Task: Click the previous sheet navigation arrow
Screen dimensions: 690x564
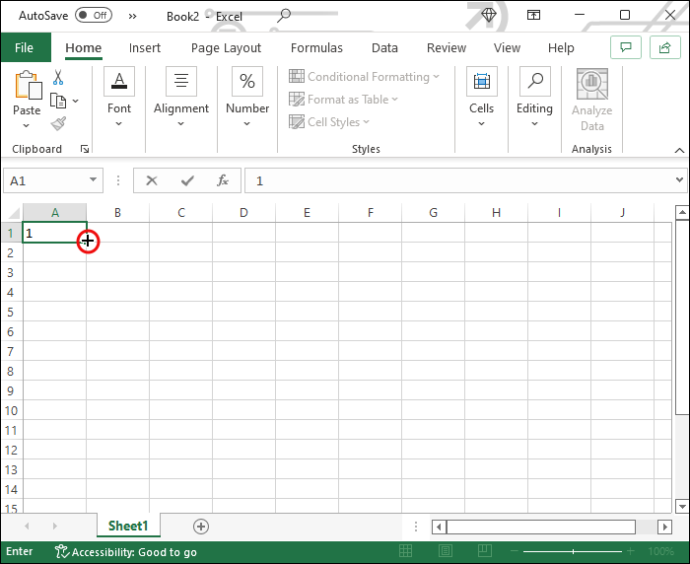Action: point(27,526)
